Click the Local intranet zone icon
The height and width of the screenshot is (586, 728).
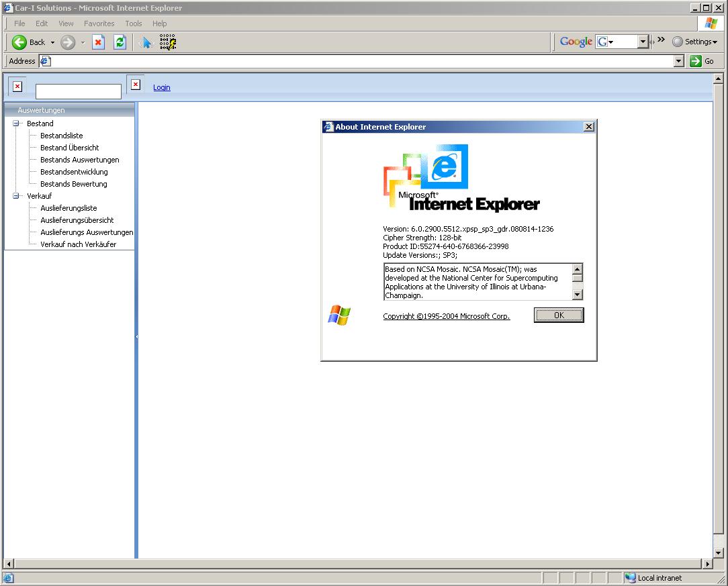(631, 578)
